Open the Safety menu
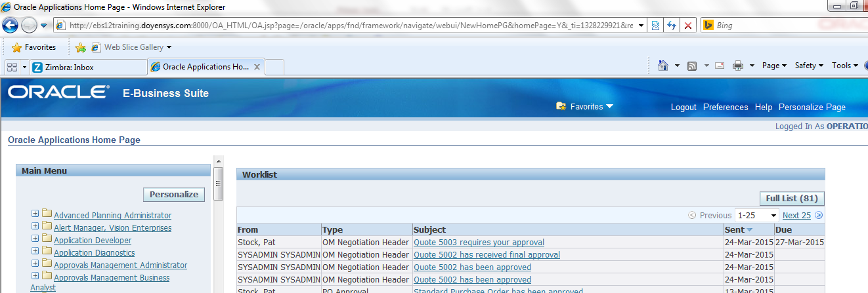 coord(809,66)
